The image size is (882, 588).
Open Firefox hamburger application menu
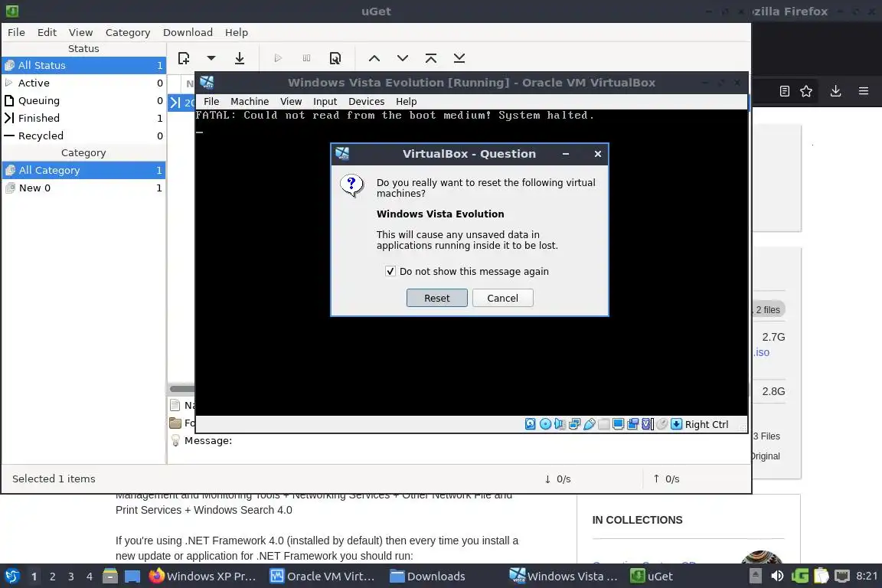pyautogui.click(x=864, y=91)
